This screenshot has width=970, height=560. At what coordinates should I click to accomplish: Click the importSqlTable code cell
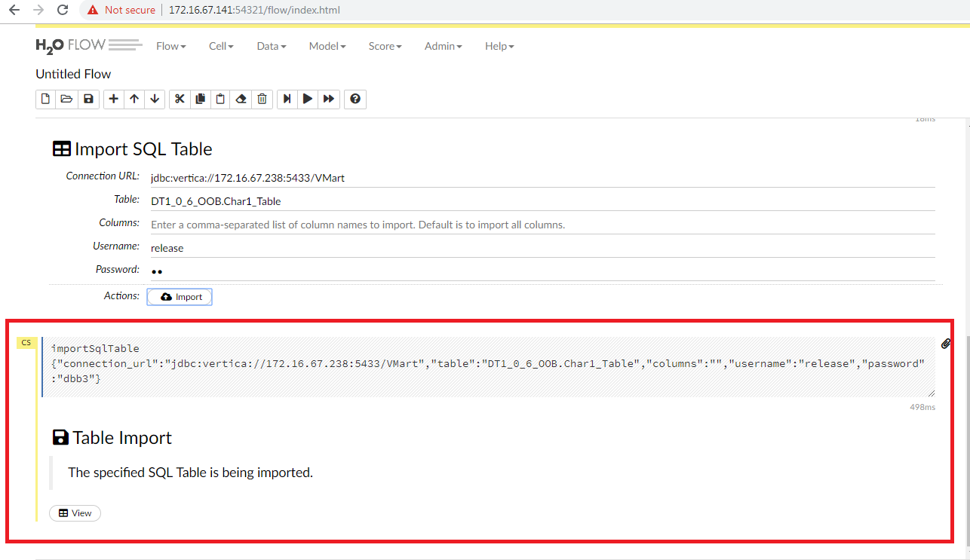click(x=489, y=366)
